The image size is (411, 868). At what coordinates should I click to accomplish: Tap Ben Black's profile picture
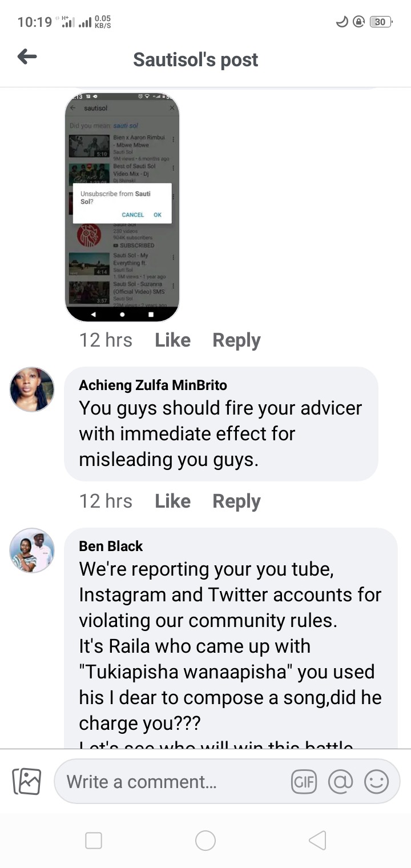[32, 550]
